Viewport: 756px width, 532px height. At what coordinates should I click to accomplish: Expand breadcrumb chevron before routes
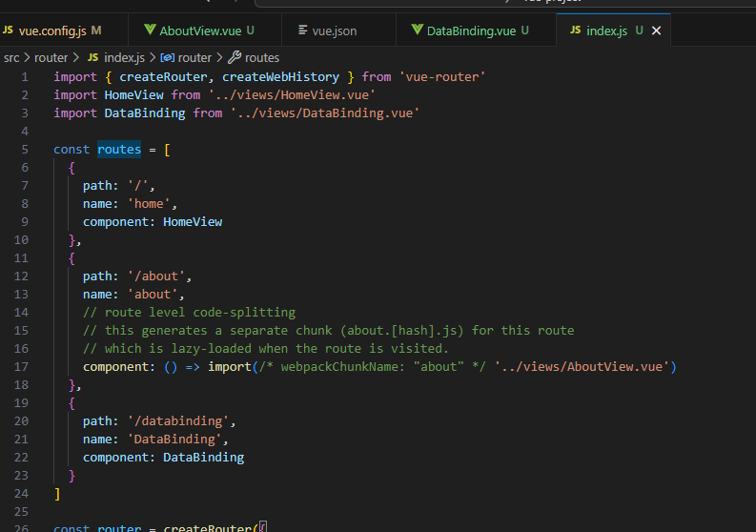219,58
